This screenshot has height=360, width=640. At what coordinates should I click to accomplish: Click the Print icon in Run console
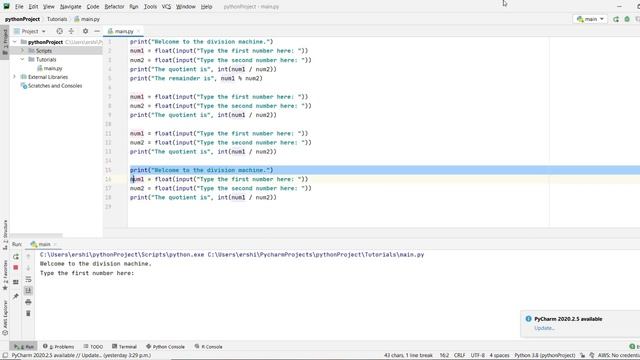[x=28, y=302]
